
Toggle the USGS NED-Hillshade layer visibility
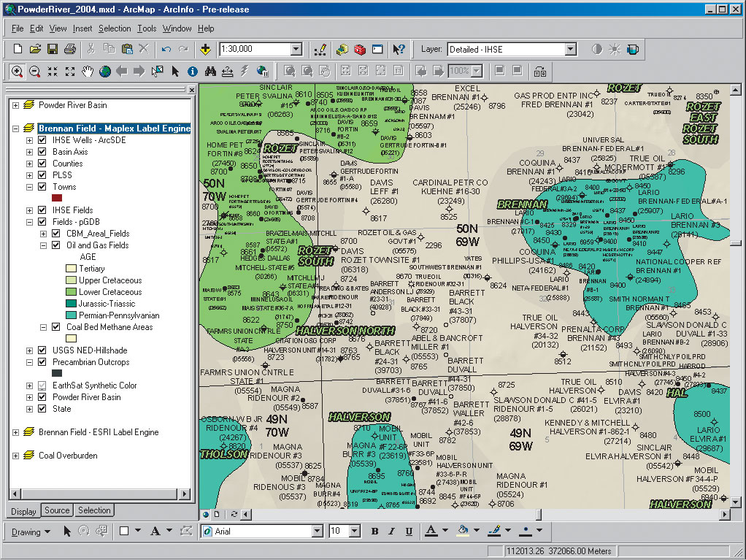tap(42, 350)
